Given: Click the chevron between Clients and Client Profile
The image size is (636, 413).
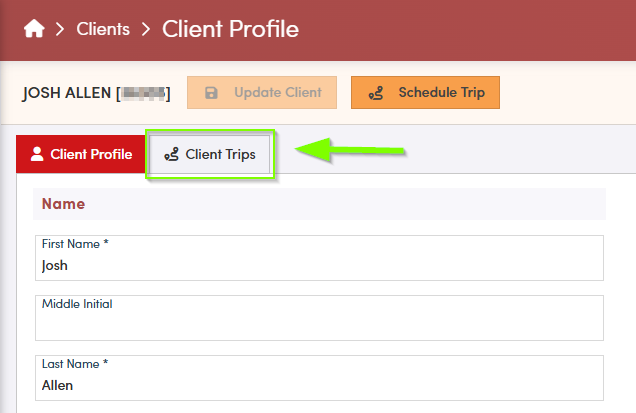Looking at the screenshot, I should tap(146, 29).
